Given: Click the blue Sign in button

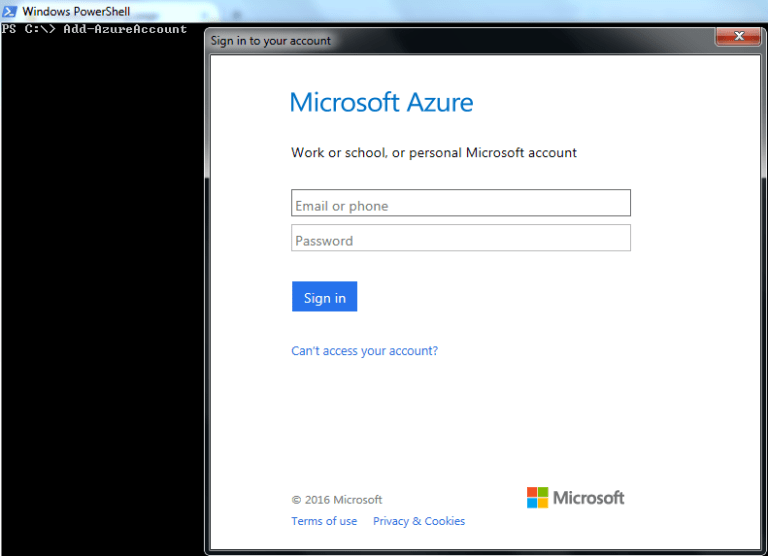Looking at the screenshot, I should [324, 296].
